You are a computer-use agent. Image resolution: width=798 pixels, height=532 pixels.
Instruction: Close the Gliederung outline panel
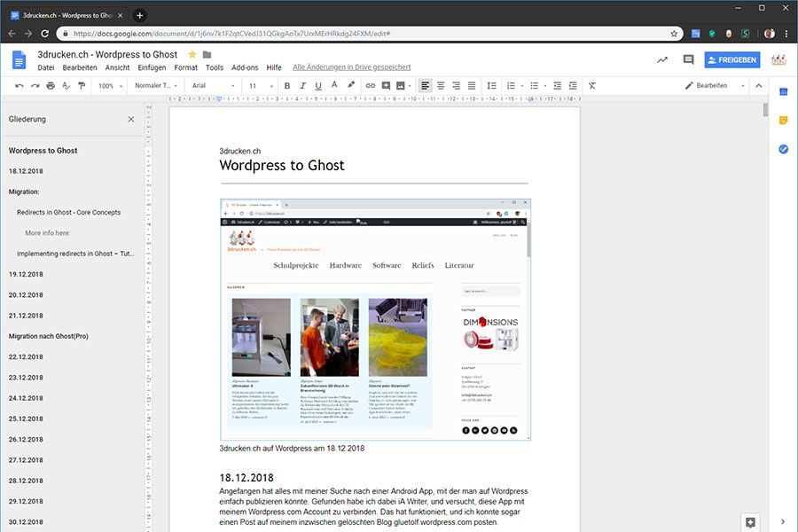click(x=131, y=119)
